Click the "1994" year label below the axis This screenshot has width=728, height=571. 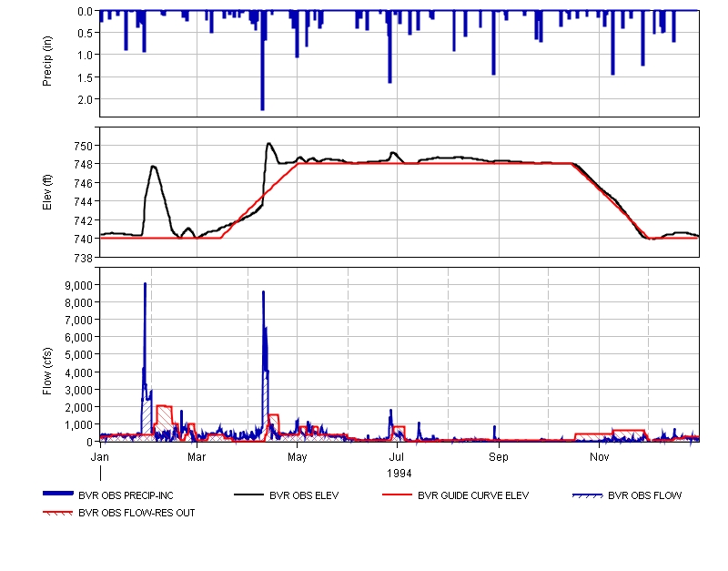pos(399,473)
